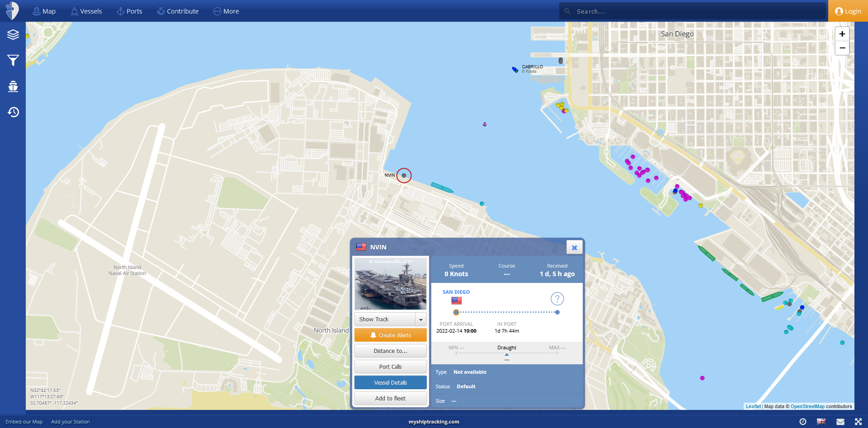
Task: Open the vessel filter funnel icon
Action: [13, 60]
